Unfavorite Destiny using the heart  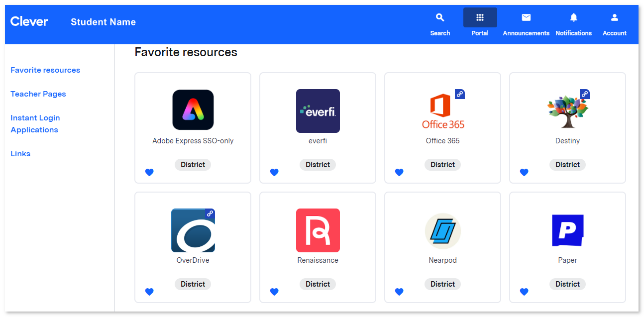(524, 172)
